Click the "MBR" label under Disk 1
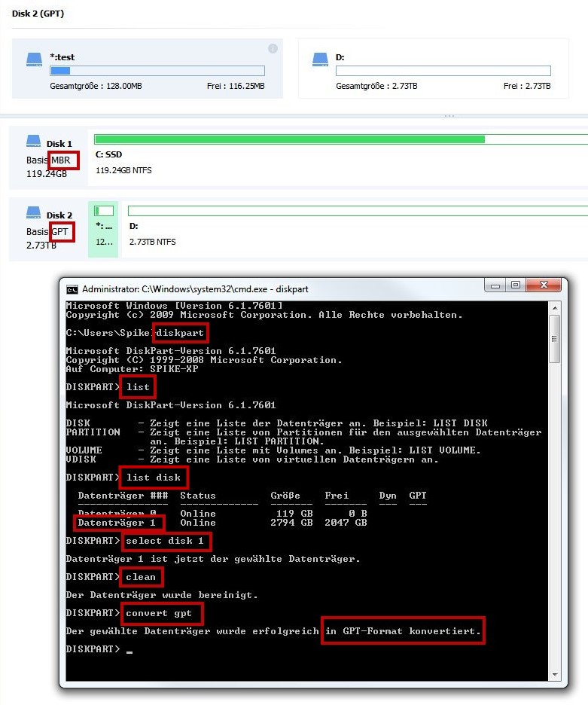 point(61,160)
